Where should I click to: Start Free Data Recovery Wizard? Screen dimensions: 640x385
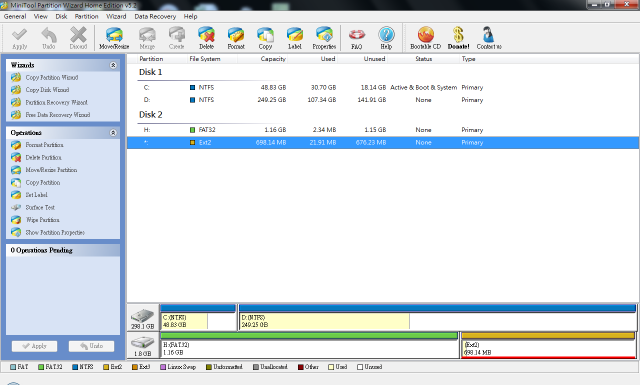click(58, 115)
